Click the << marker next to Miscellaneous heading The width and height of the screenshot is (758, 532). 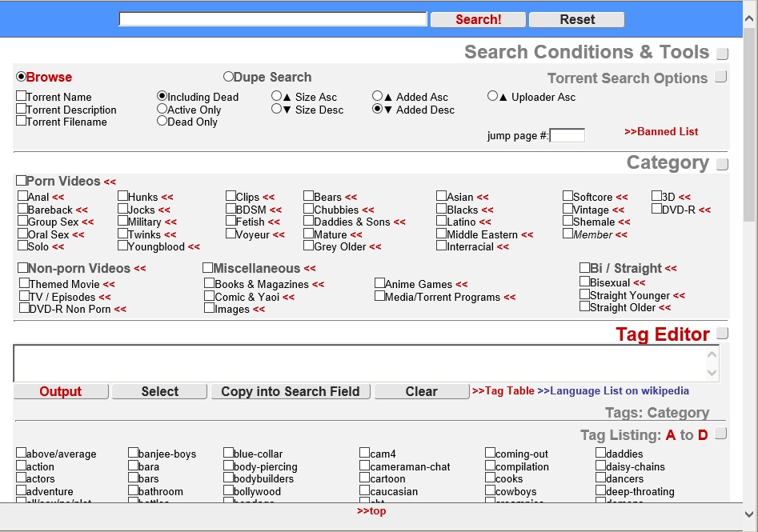click(x=310, y=269)
